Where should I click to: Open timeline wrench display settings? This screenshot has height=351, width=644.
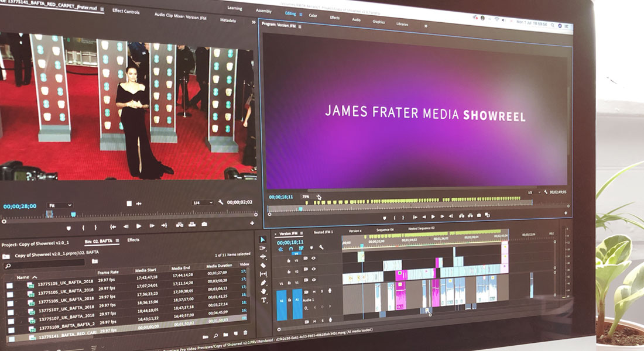tap(321, 247)
